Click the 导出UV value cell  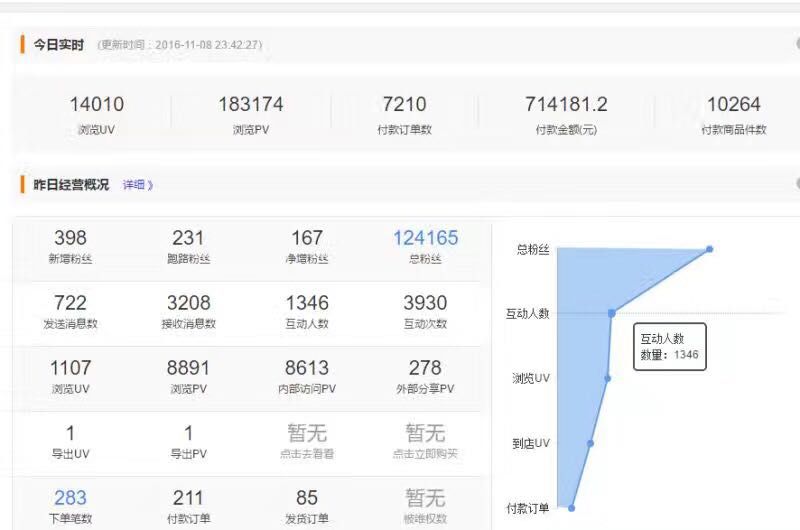pyautogui.click(x=70, y=442)
